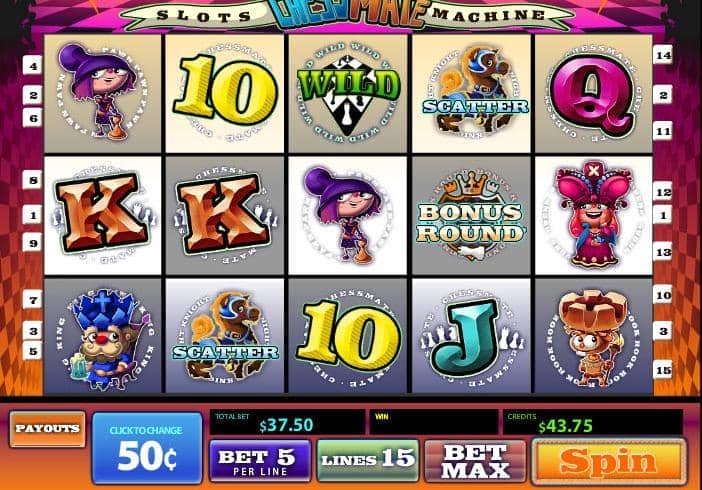Open the Payouts table
This screenshot has height=490, width=702.
coord(47,429)
